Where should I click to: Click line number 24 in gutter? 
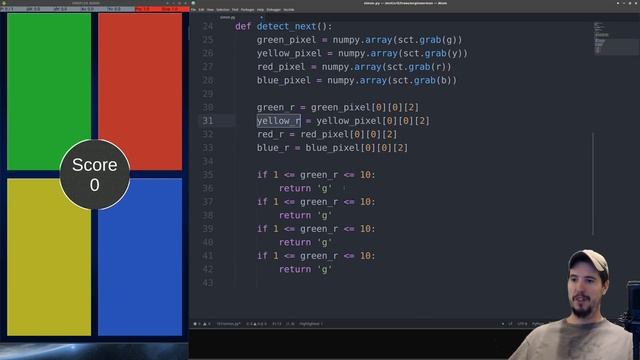(x=208, y=26)
